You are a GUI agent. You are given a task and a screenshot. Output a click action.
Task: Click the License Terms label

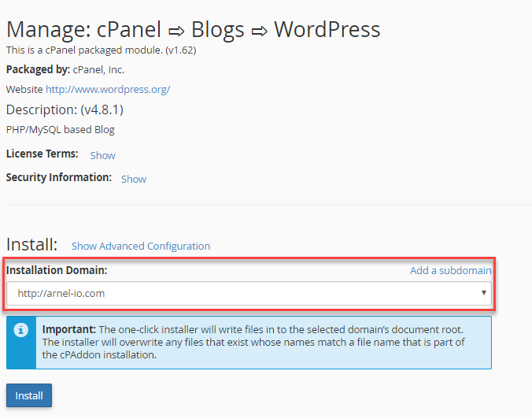(x=42, y=154)
